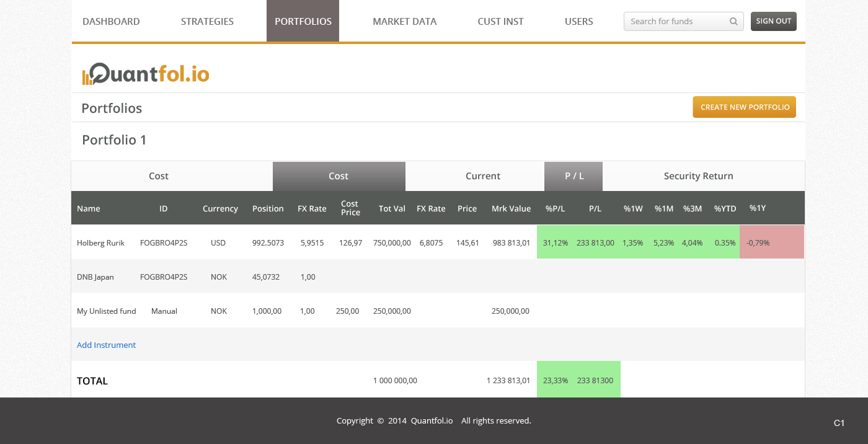Click the Quantfol.io logo
The width and height of the screenshot is (868, 444).
tap(146, 73)
